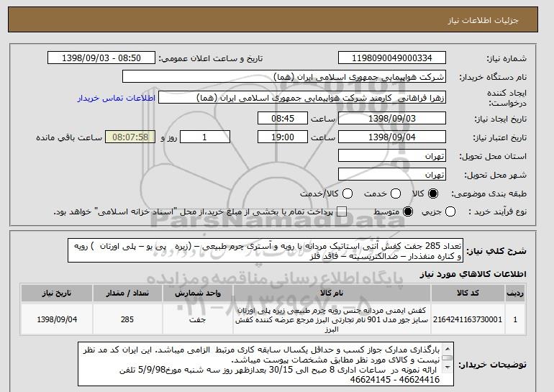554x392 pixels.
Task: Click the product name cell کفش ایمنی مردانه
Action: pyautogui.click(x=332, y=319)
